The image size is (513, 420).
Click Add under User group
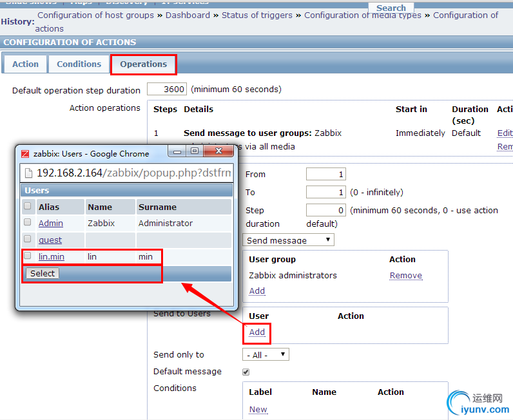257,291
